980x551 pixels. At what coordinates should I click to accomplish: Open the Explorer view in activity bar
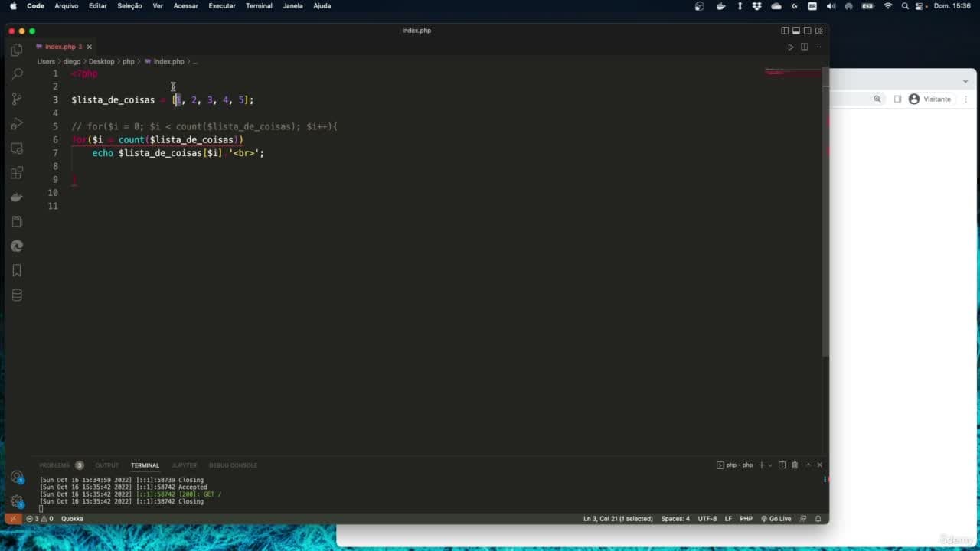click(x=17, y=51)
